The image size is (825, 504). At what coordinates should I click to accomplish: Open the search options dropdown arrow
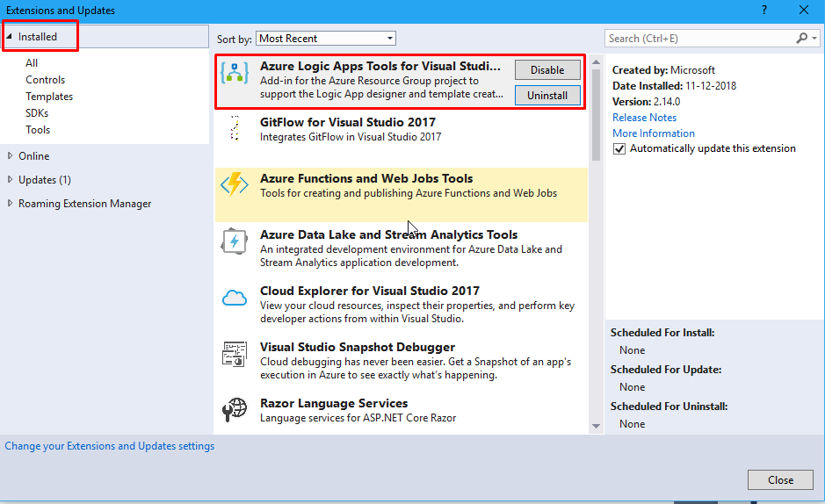tap(814, 39)
